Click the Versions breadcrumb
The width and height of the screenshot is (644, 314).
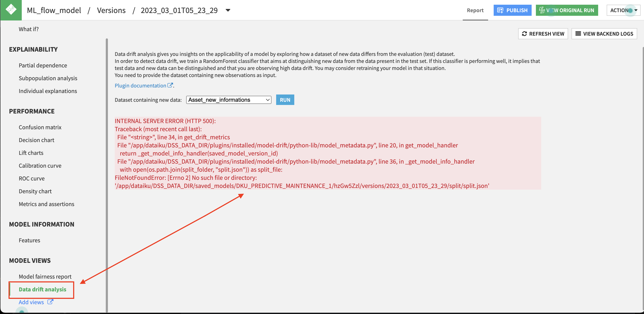pos(111,10)
